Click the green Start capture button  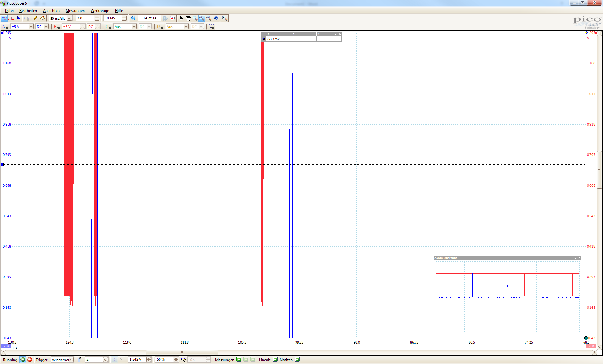(23, 360)
